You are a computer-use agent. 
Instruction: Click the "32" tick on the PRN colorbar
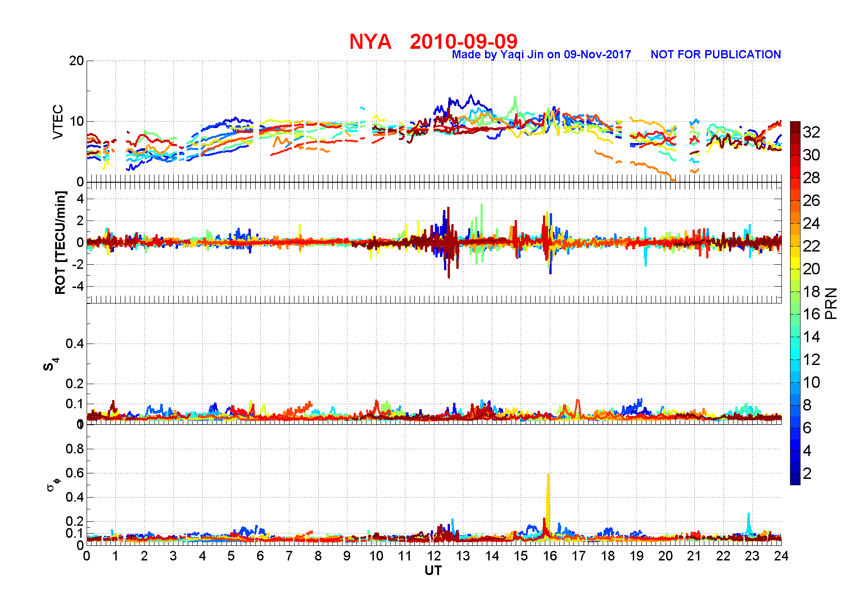point(811,132)
